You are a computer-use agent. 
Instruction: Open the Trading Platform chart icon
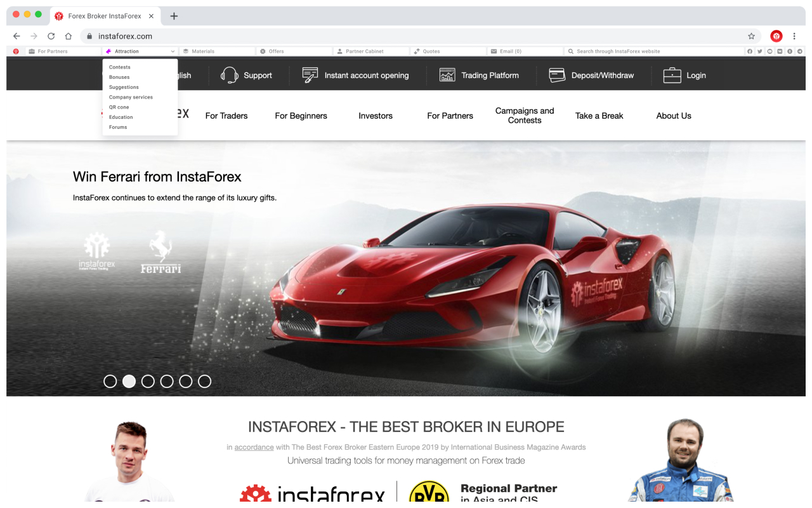click(x=447, y=75)
